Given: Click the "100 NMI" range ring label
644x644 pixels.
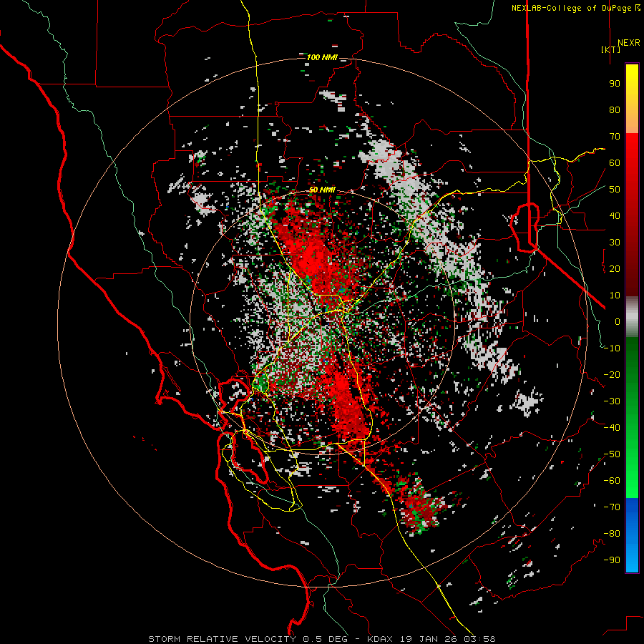Looking at the screenshot, I should pos(322,57).
